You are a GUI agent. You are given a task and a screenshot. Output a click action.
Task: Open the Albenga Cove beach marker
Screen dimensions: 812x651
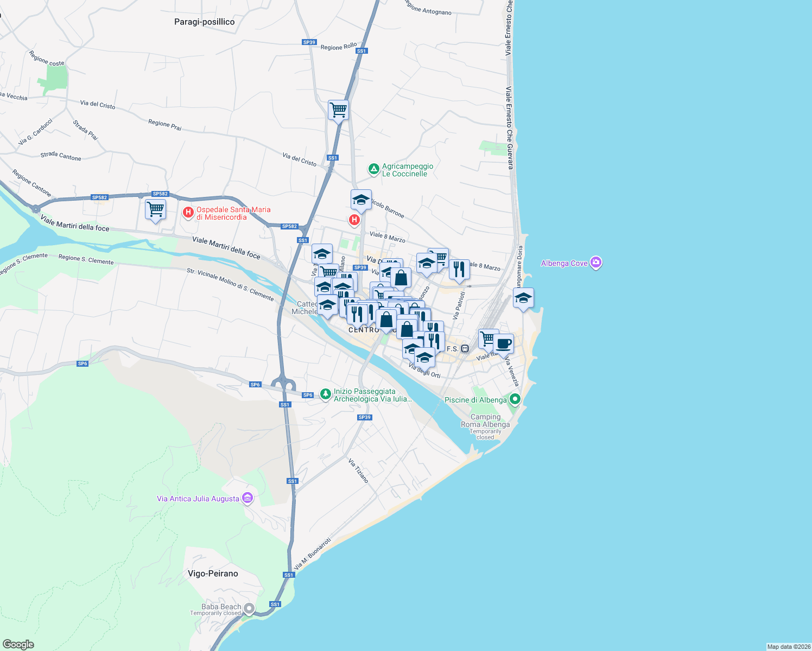coord(596,262)
